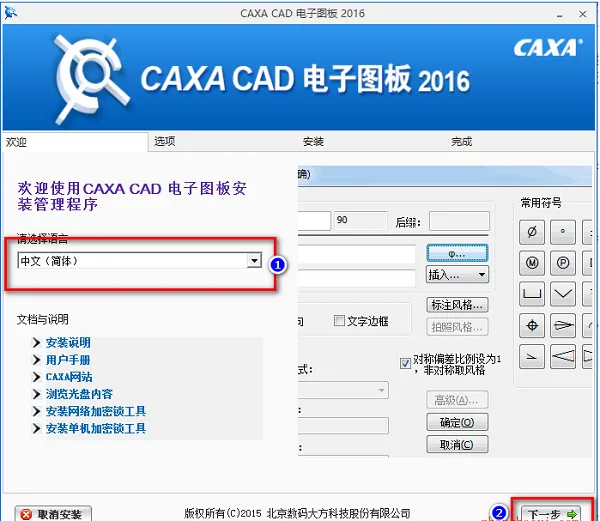Image resolution: width=600 pixels, height=521 pixels.
Task: Click the red X icon on 取消安装
Action: click(26, 514)
